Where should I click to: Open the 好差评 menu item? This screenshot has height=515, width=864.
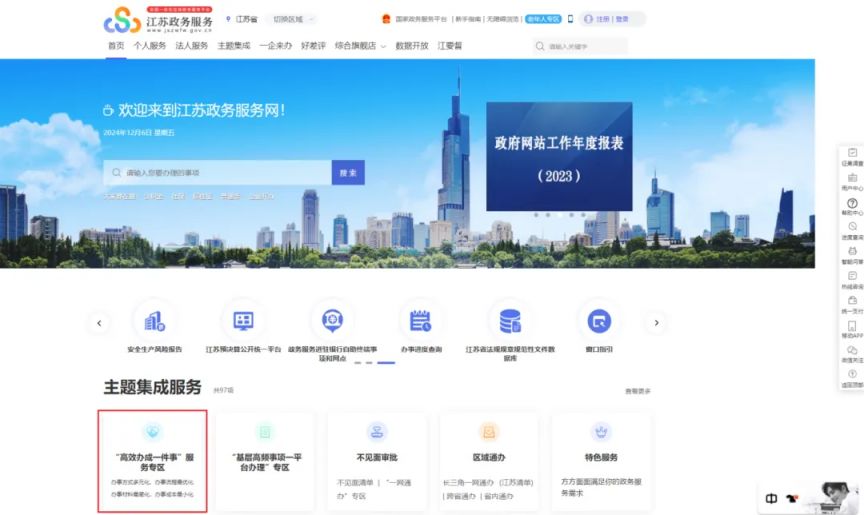[x=314, y=46]
